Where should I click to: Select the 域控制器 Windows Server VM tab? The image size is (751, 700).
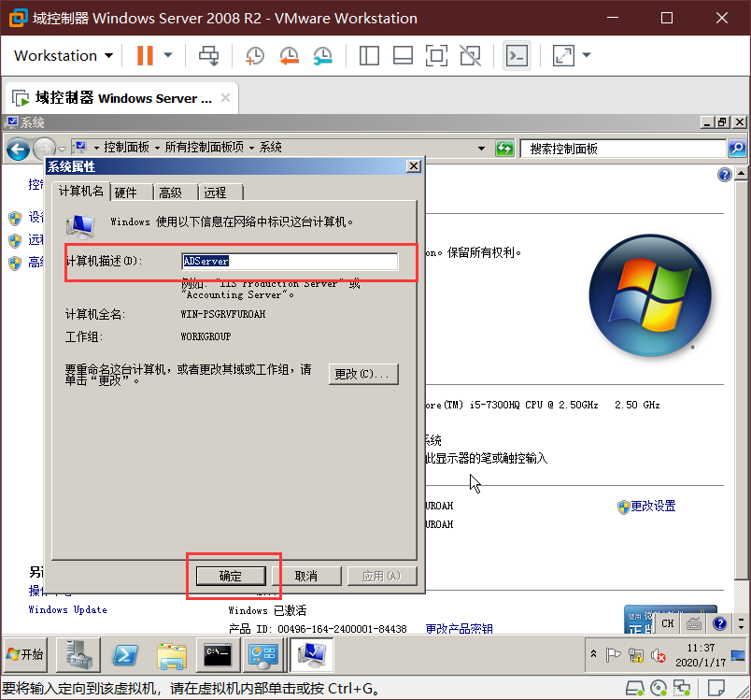(121, 98)
